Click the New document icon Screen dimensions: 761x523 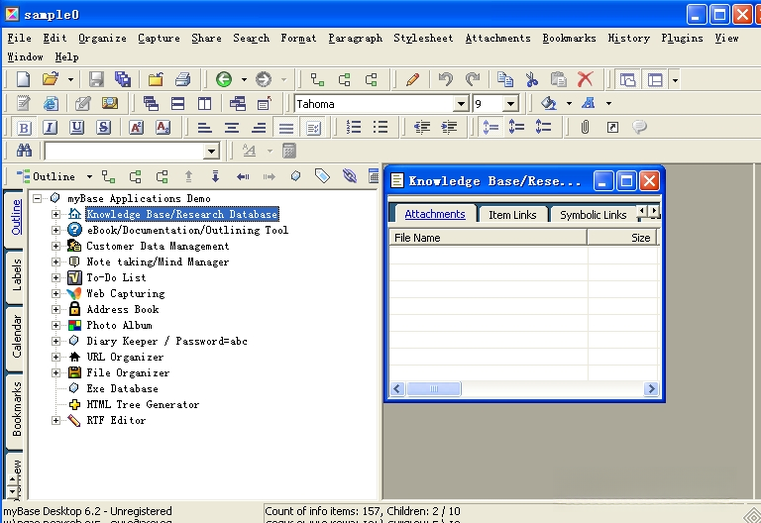click(23, 79)
